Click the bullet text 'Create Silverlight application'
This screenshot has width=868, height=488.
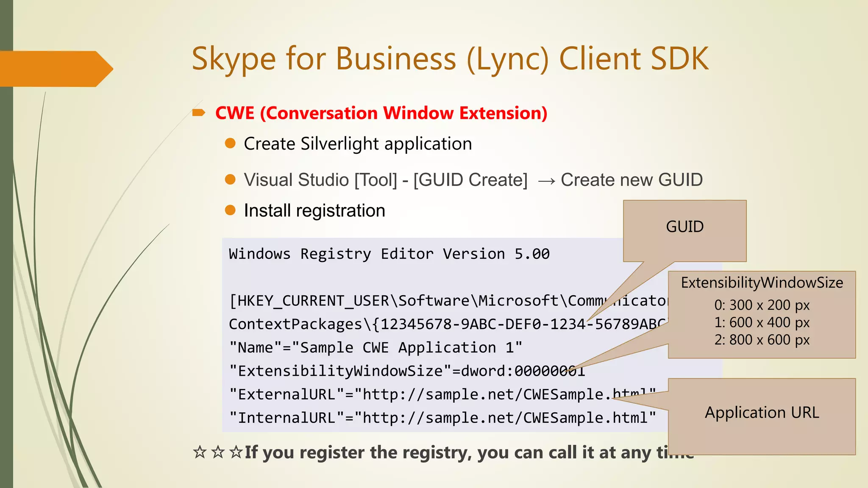358,144
